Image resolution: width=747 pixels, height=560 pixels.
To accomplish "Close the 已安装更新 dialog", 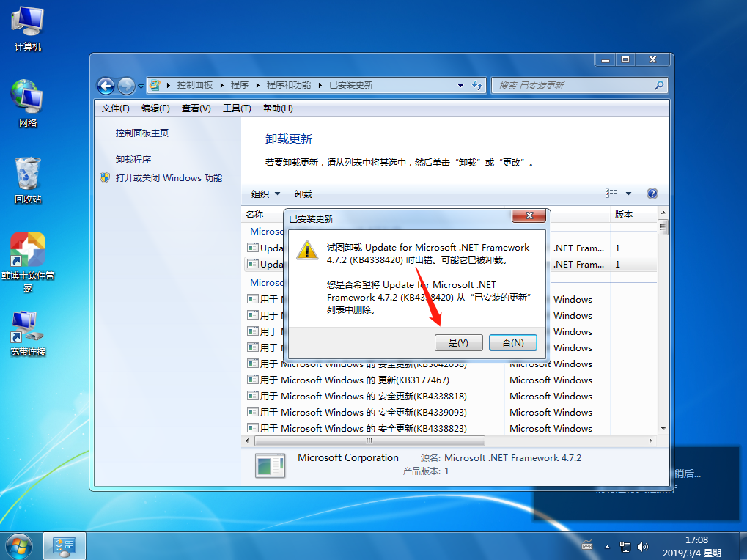I will (x=529, y=215).
